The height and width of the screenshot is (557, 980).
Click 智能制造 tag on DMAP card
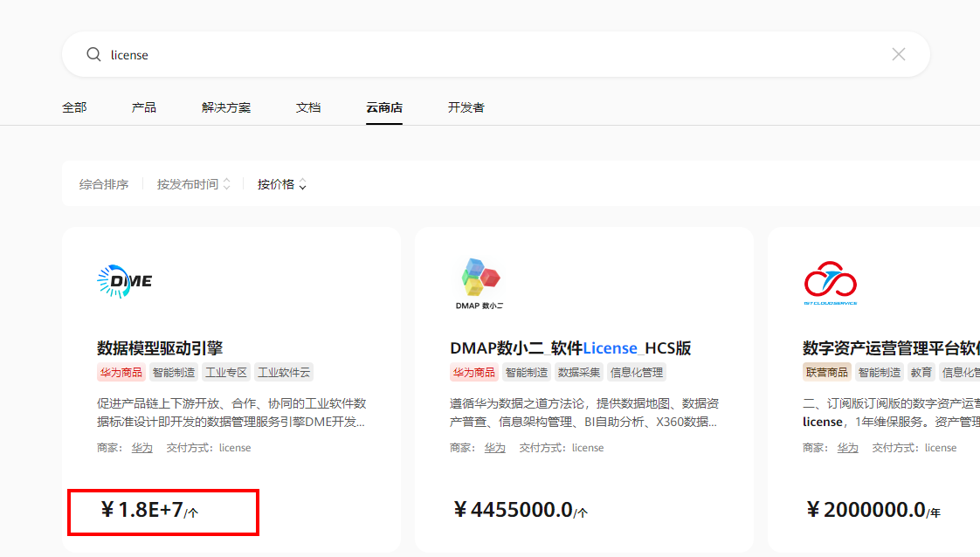click(527, 372)
